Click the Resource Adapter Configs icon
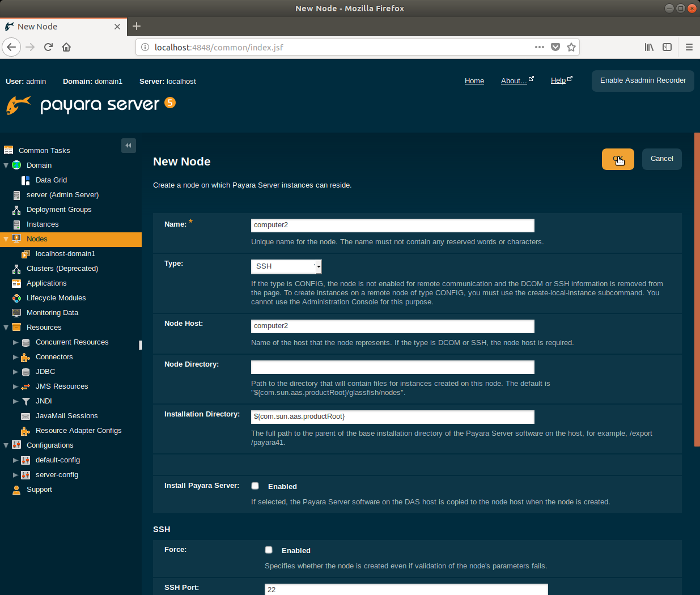700x595 pixels. pyautogui.click(x=26, y=431)
